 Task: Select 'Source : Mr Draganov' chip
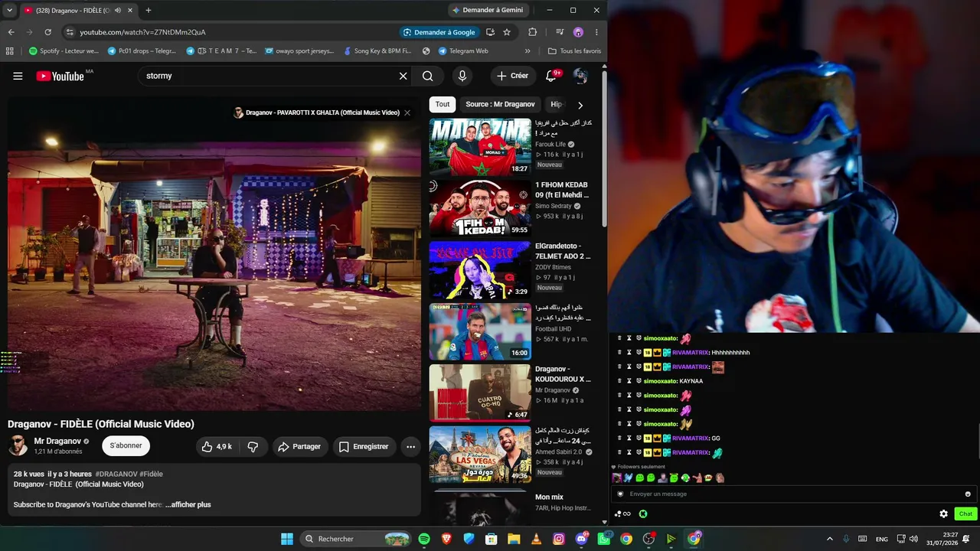(x=500, y=104)
